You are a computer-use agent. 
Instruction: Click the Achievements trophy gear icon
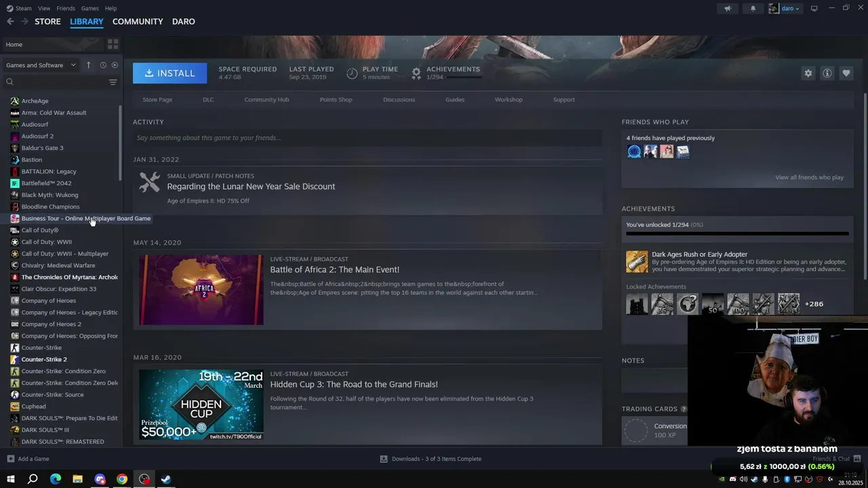[x=416, y=73]
